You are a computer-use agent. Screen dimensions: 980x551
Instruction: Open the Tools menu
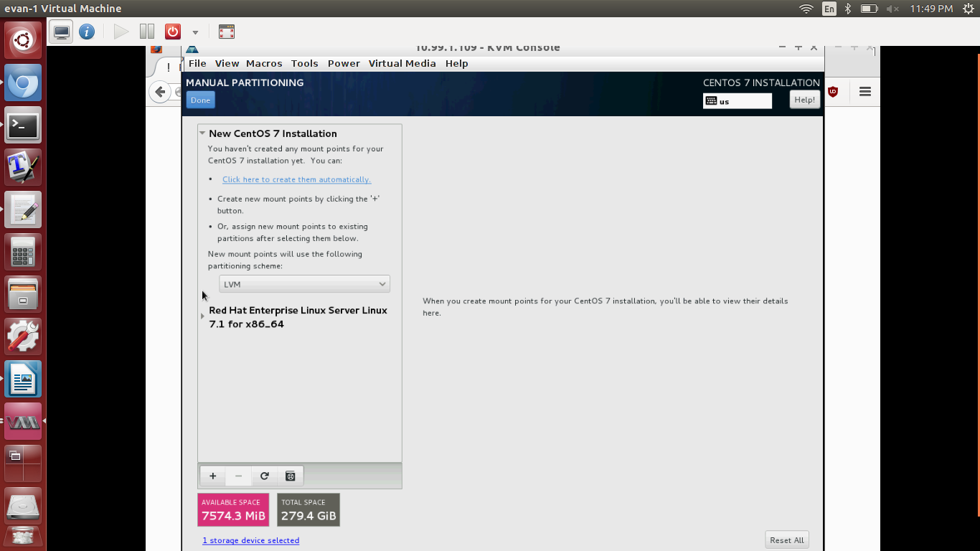[304, 63]
